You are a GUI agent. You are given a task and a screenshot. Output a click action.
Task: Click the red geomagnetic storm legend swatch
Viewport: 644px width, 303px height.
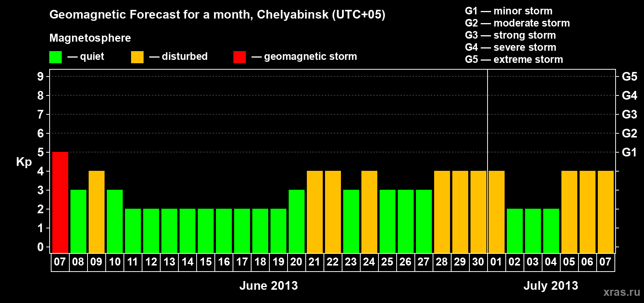[239, 57]
